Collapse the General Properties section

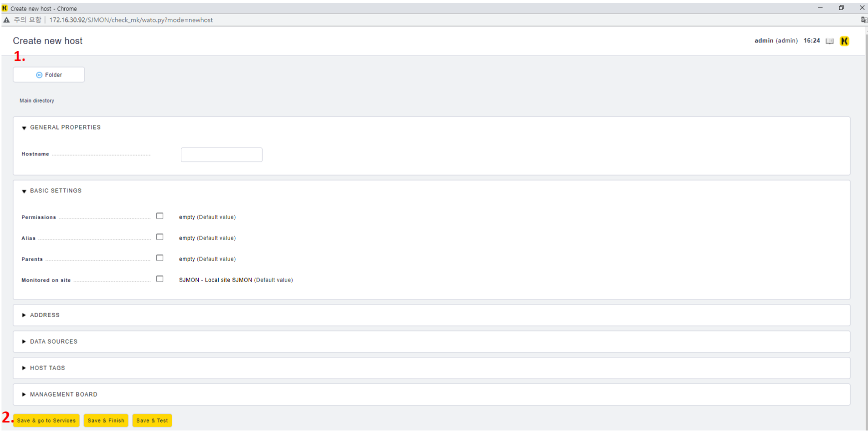pyautogui.click(x=24, y=128)
